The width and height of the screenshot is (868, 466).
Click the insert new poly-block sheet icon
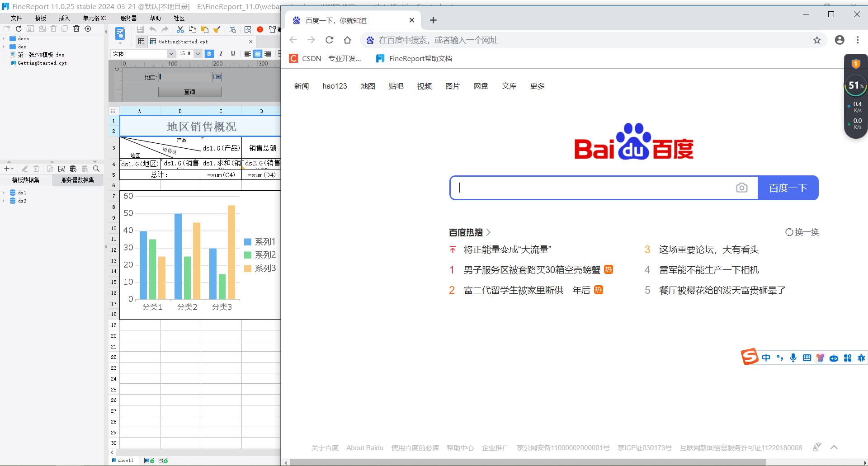pyautogui.click(x=163, y=461)
